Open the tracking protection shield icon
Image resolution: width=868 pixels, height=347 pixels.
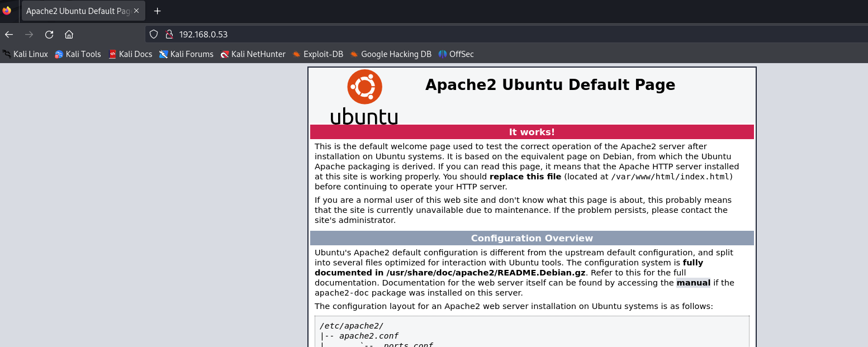coord(154,34)
